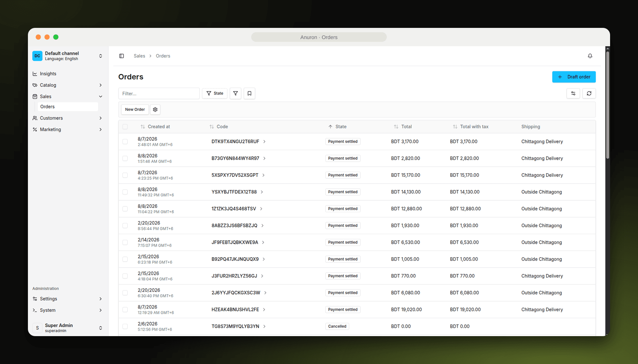
Task: Click the Marketing percent icon
Action: point(35,129)
